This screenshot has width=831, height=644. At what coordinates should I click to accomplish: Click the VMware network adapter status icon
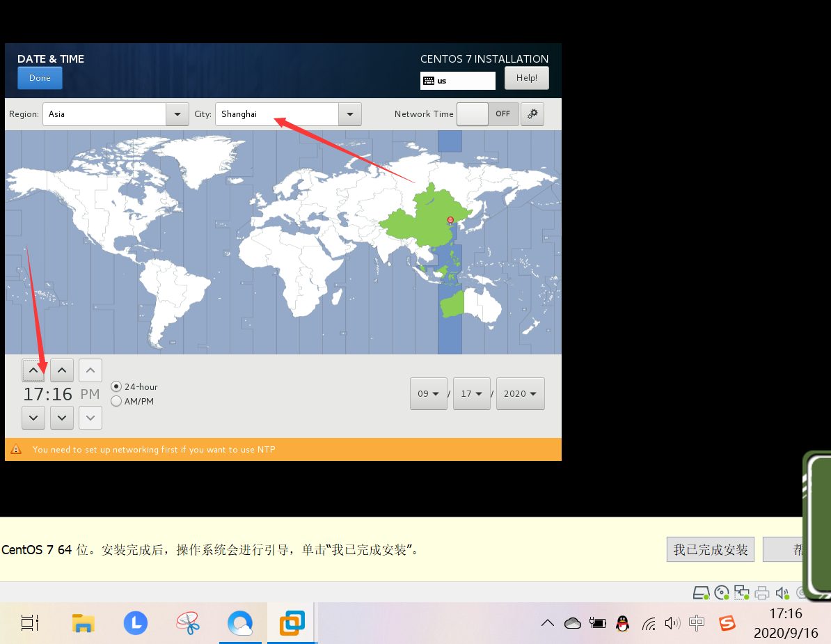(x=741, y=592)
